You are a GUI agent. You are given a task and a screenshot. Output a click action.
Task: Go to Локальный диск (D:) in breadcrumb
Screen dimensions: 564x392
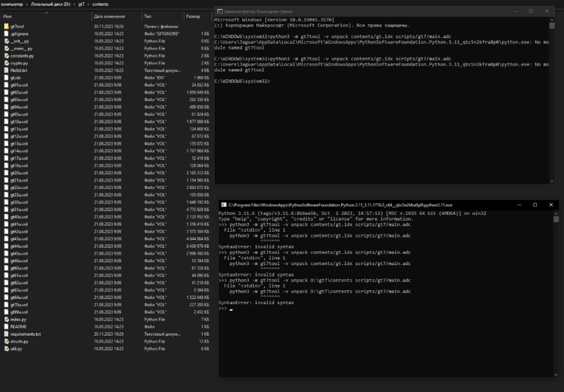tap(51, 4)
